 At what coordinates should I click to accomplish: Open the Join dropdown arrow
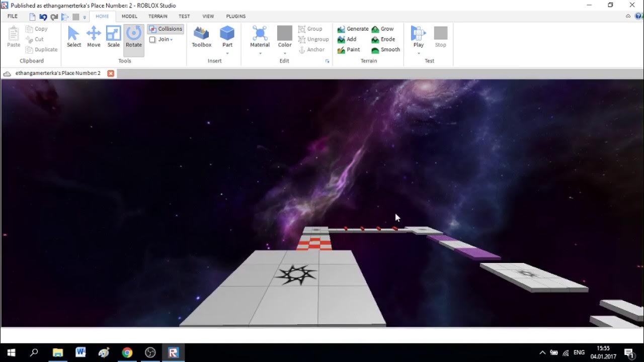172,40
